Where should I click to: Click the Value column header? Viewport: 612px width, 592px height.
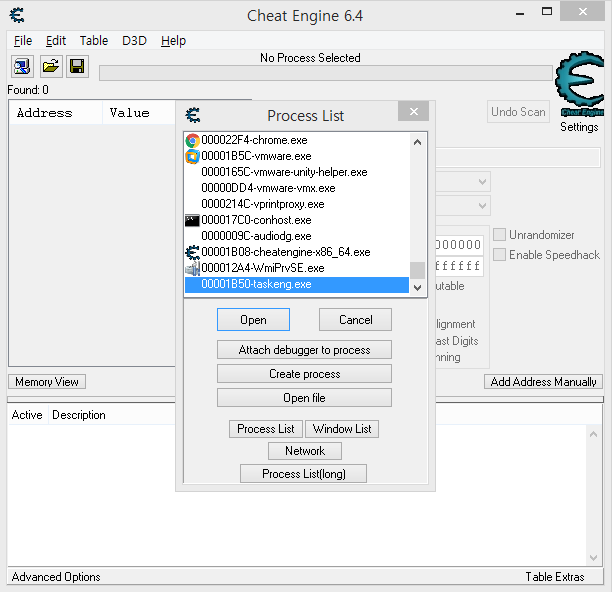[x=139, y=113]
